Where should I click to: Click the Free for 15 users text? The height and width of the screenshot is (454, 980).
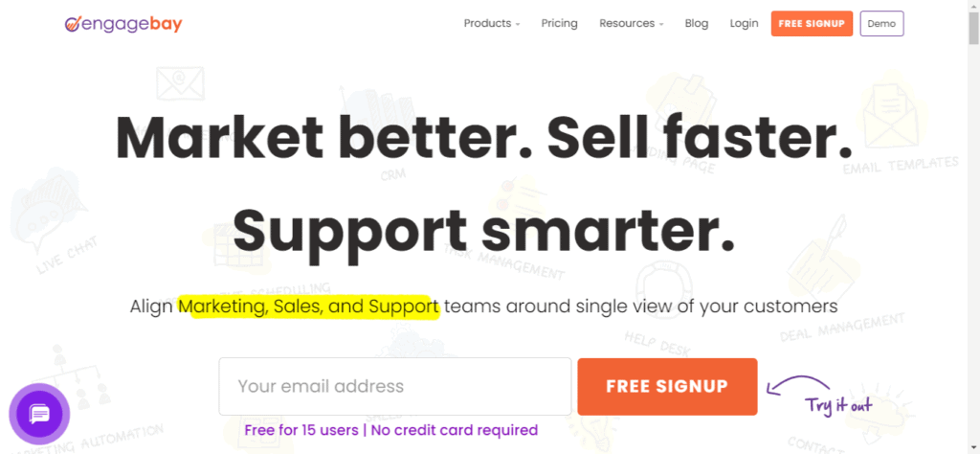pos(301,430)
